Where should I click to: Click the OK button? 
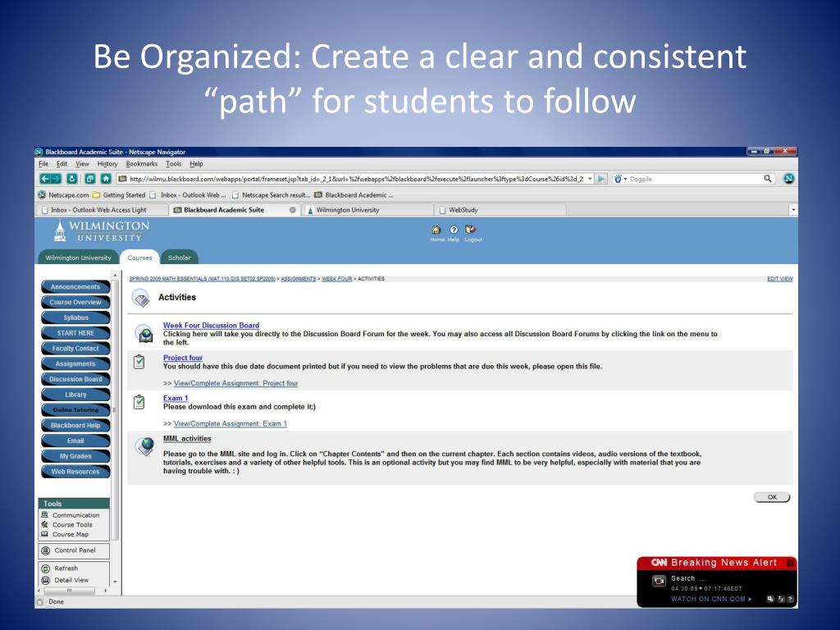pyautogui.click(x=771, y=497)
